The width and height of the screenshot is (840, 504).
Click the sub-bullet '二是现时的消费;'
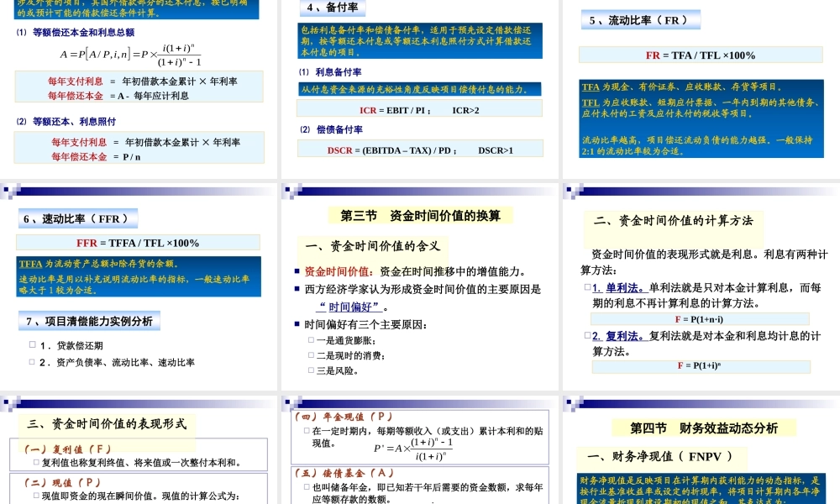pyautogui.click(x=351, y=355)
